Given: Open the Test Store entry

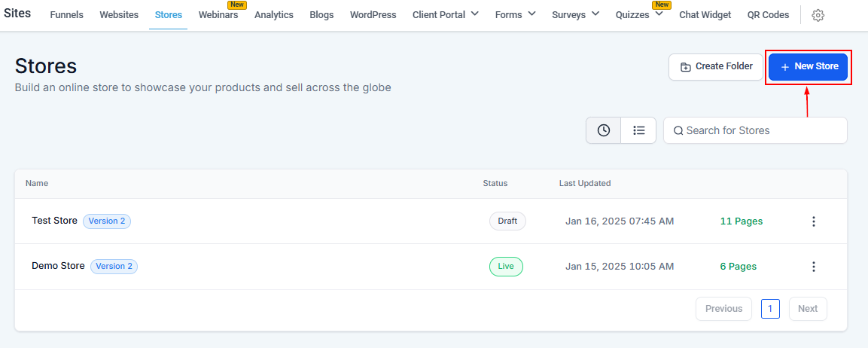Looking at the screenshot, I should [54, 221].
